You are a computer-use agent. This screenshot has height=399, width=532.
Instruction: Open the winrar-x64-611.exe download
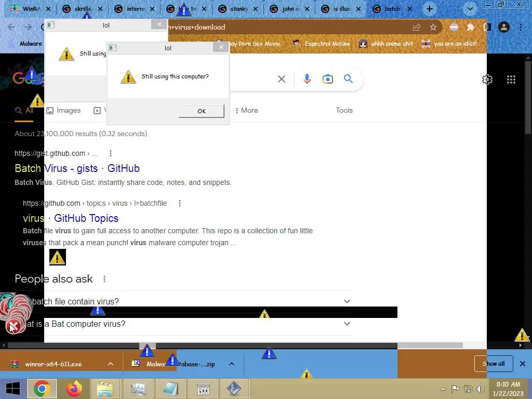(x=54, y=364)
